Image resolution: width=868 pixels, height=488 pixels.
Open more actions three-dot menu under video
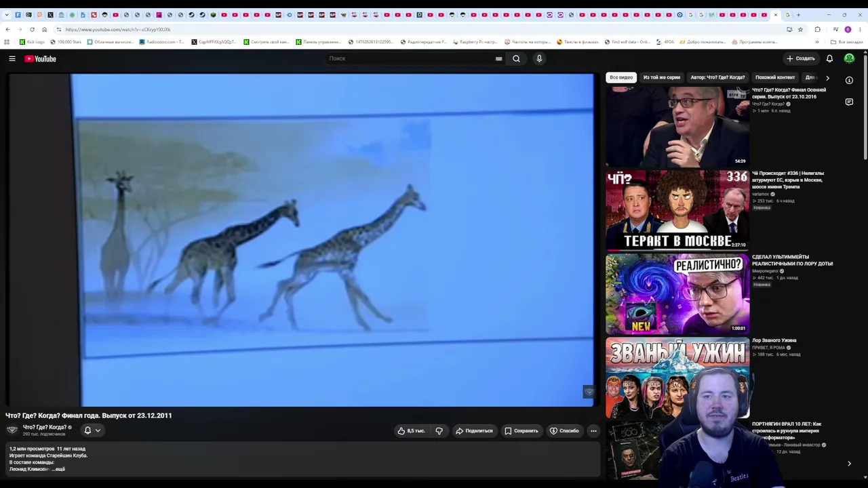[593, 431]
